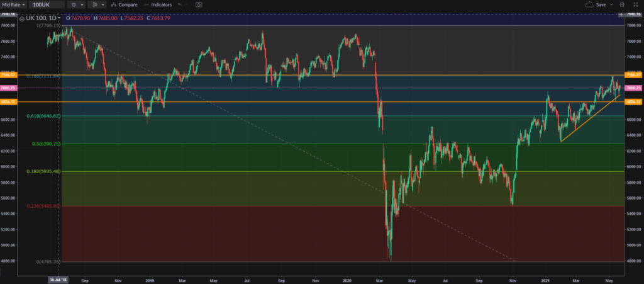Open the Mid Rate dropdown
644x284 pixels.
14,4
